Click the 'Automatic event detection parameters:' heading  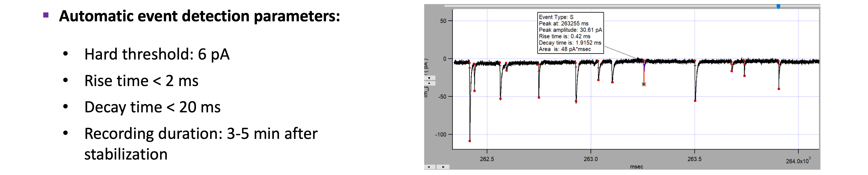(x=199, y=16)
